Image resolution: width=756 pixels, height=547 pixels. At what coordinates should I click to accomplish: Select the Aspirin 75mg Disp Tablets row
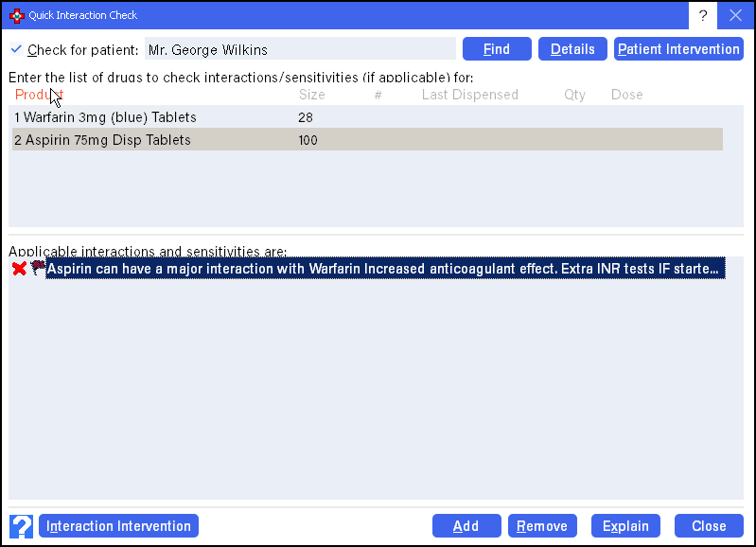(x=102, y=140)
